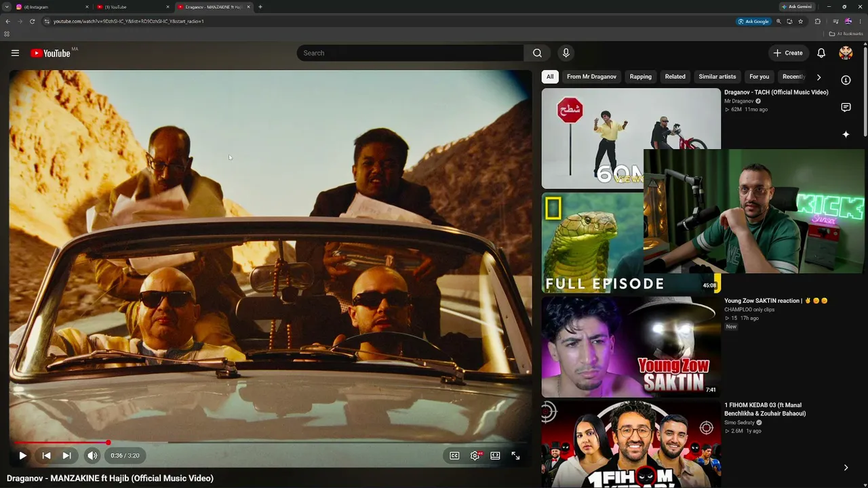Visit the Simo Sedraty channel link

[739, 422]
